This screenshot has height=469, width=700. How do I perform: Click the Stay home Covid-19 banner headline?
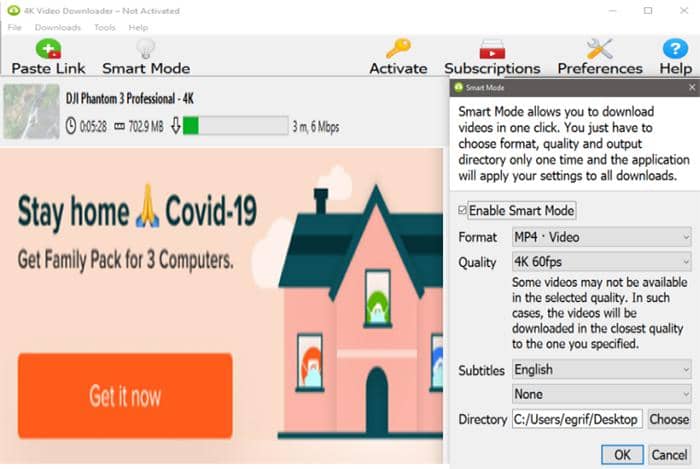pyautogui.click(x=137, y=211)
